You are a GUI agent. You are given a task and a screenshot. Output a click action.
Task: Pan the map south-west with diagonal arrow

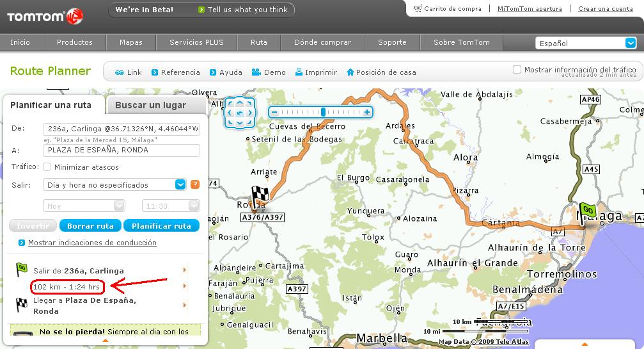pos(230,122)
